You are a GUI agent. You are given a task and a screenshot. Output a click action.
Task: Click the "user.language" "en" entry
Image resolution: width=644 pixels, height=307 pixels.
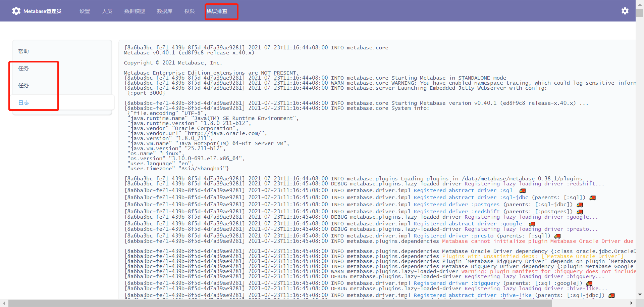click(161, 164)
